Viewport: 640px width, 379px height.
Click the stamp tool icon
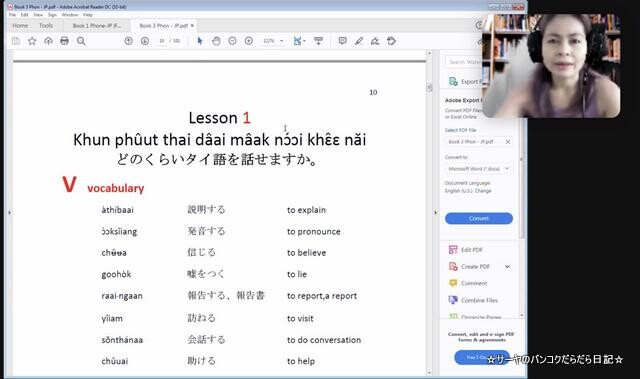[391, 41]
